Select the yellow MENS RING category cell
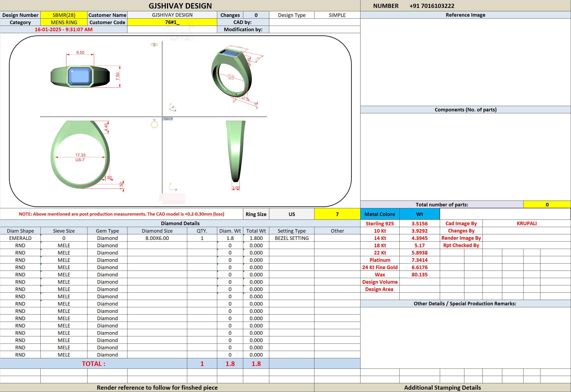571x392 pixels. 64,22
